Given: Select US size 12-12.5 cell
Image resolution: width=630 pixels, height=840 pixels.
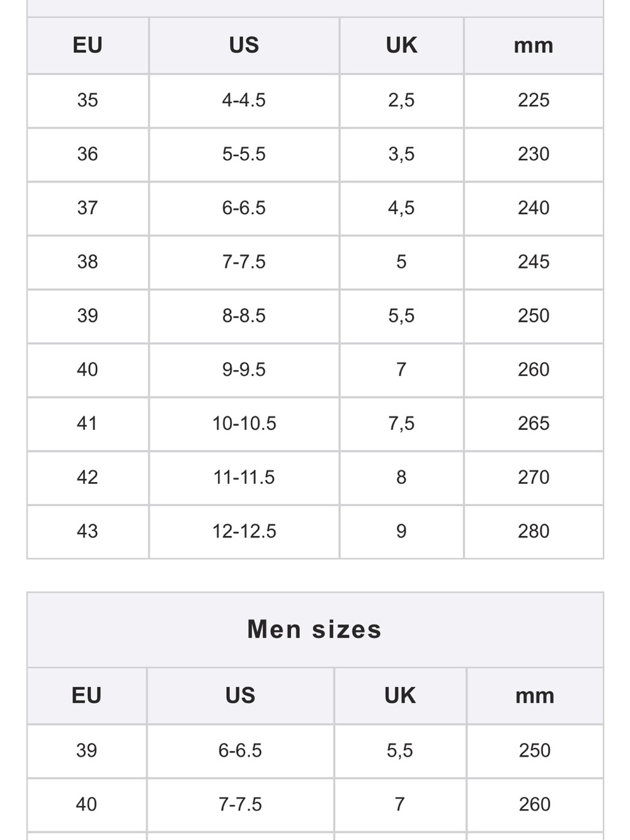Looking at the screenshot, I should click(244, 531).
